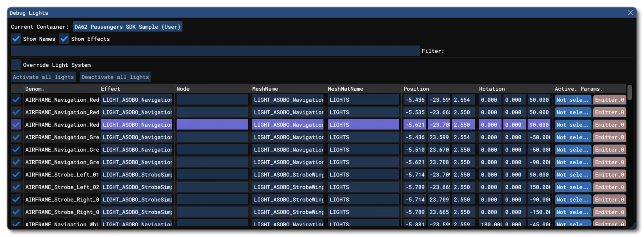This screenshot has height=237, width=644.
Task: Click Emitter.0 in the highlighted Navigation_Red row
Action: click(609, 124)
